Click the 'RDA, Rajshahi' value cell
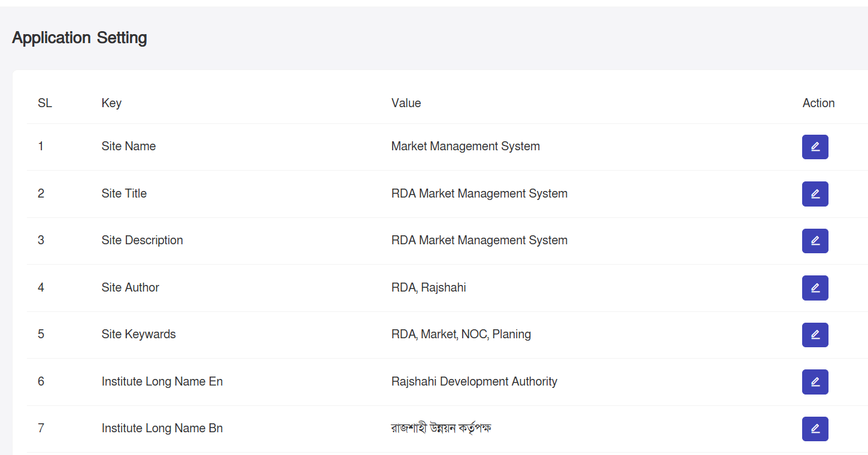 click(x=429, y=287)
